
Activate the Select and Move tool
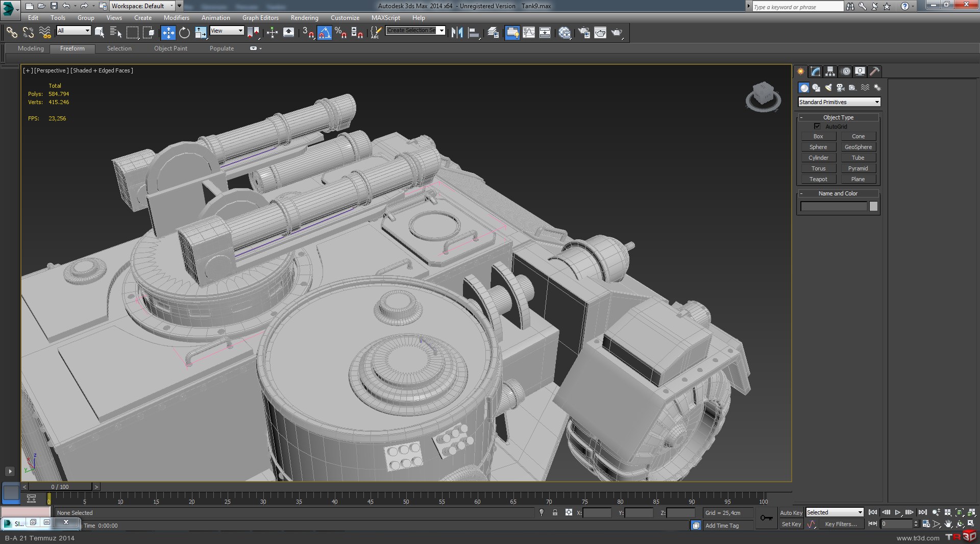(168, 33)
